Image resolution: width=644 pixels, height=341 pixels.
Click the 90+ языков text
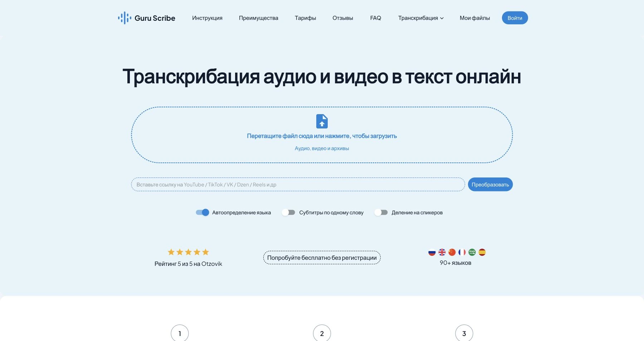[x=455, y=263]
